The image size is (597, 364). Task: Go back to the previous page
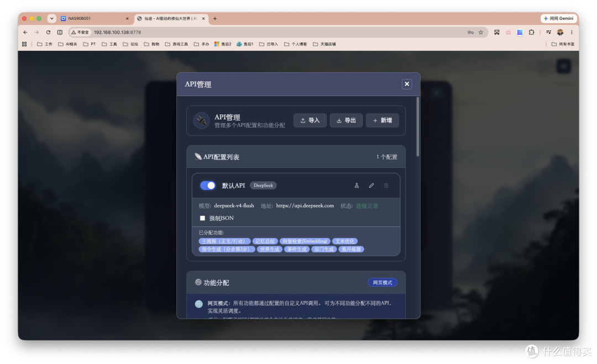25,33
